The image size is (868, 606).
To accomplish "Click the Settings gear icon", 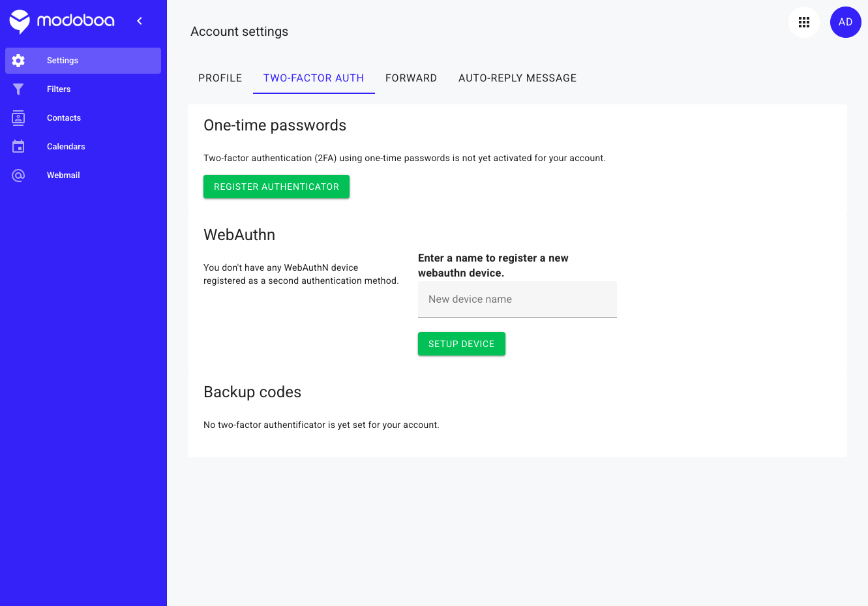I will point(18,61).
